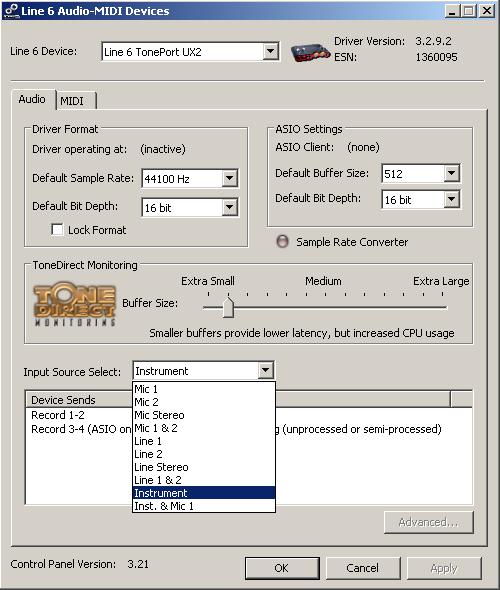Enable the Lock Format checkbox

tap(57, 230)
